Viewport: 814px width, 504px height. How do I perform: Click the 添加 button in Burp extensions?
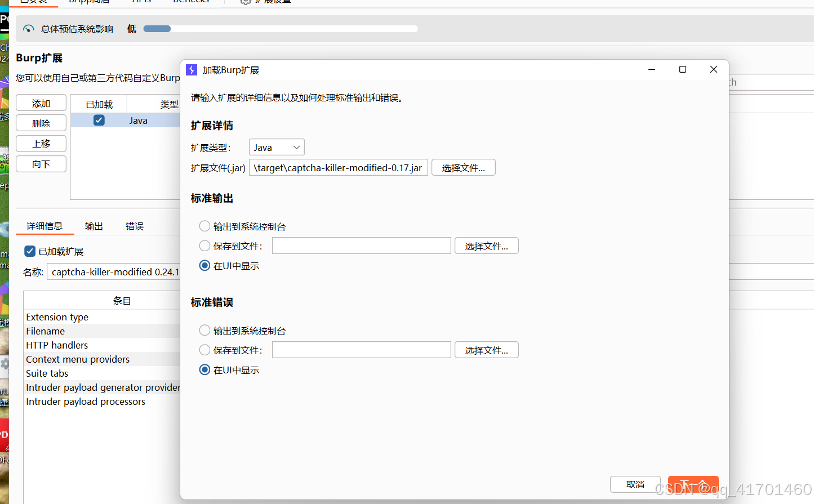[41, 103]
